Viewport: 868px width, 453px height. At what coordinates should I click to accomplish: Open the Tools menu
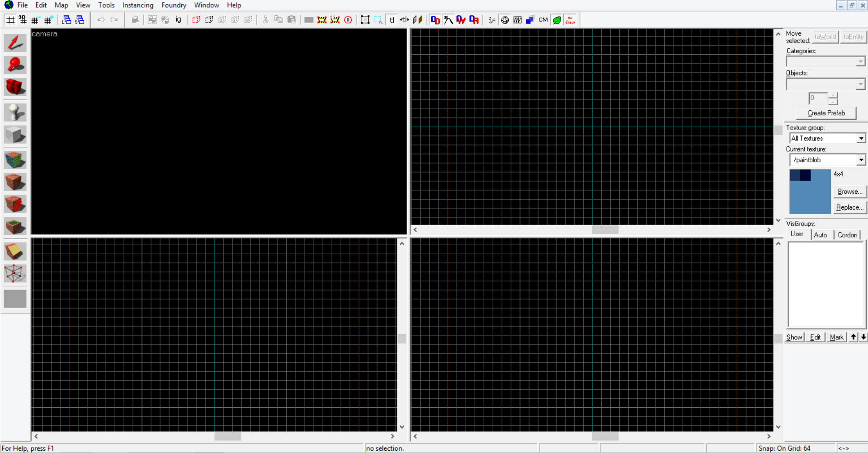106,5
